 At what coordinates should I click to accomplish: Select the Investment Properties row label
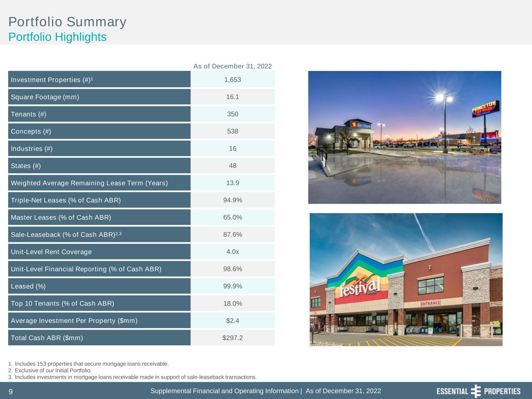[52, 80]
